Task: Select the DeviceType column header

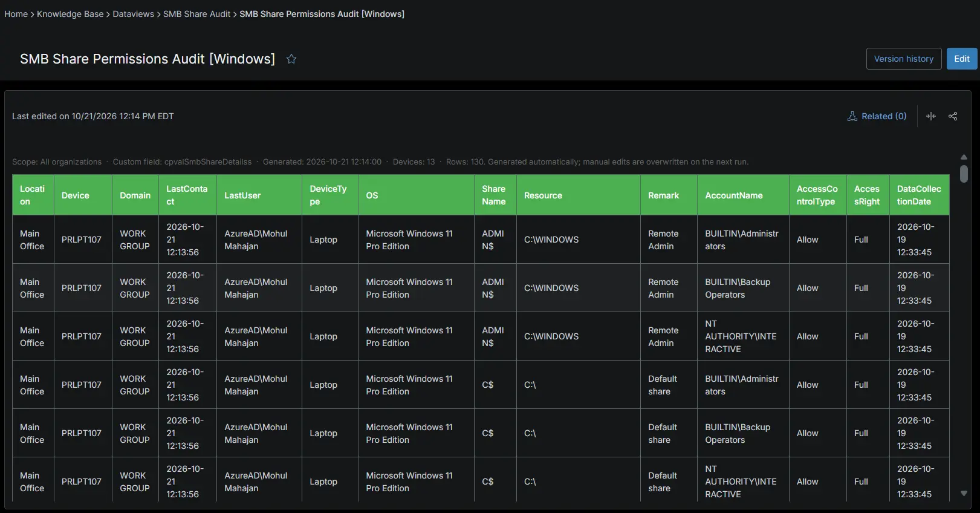Action: tap(331, 195)
